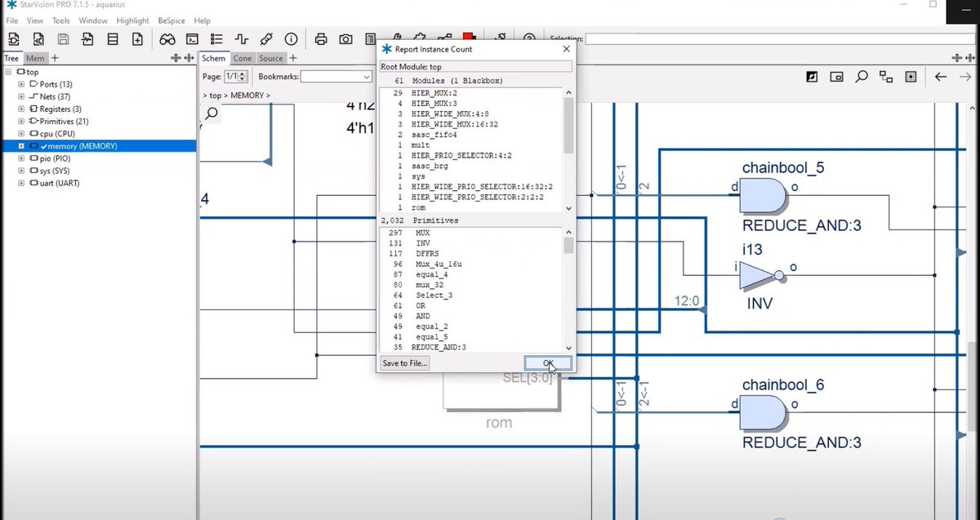The height and width of the screenshot is (520, 980).
Task: Click the Primitives list vertical scrollbar
Action: pos(569,290)
